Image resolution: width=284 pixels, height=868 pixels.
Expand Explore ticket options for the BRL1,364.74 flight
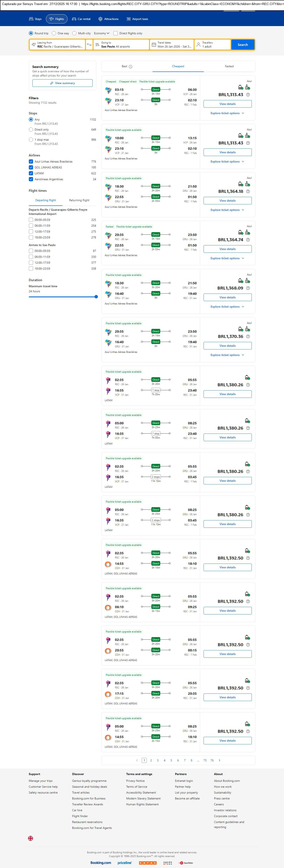(227, 258)
